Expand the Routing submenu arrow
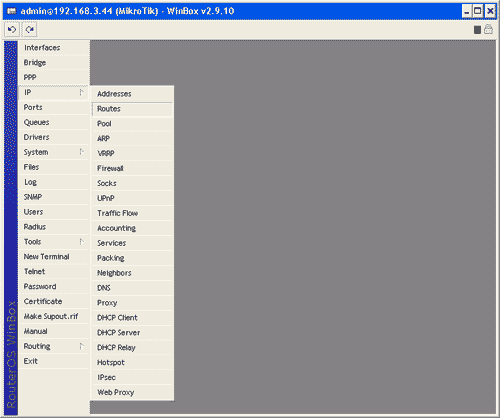 [x=82, y=346]
